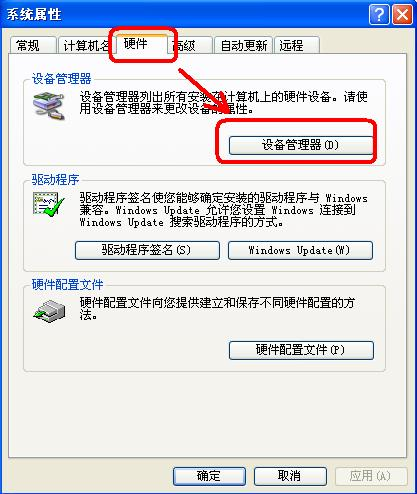Viewport: 417px width, 494px height.
Task: Click the Windows Update(W) button
Action: click(300, 250)
